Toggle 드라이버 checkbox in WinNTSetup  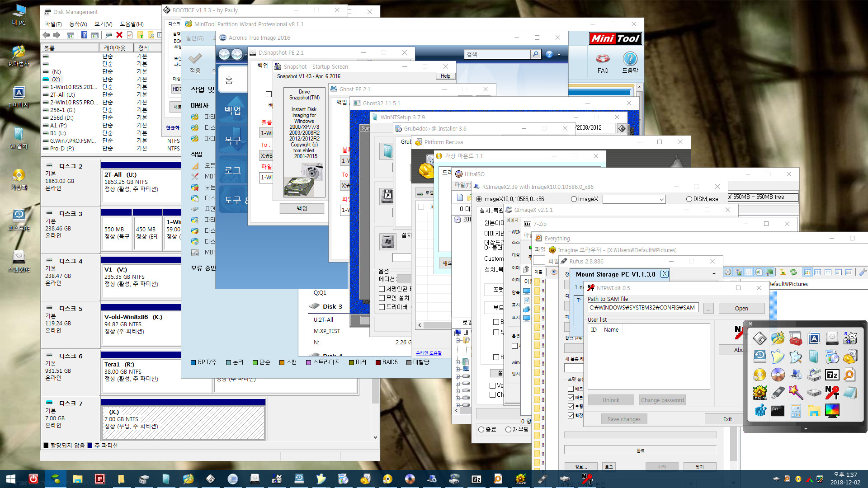coord(382,307)
